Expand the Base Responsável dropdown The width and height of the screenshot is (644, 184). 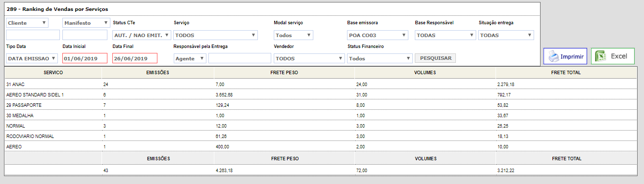point(445,35)
